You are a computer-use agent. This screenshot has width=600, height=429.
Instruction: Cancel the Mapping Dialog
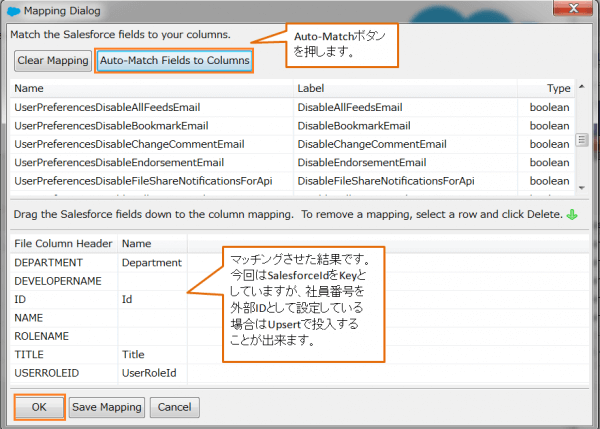pos(174,407)
